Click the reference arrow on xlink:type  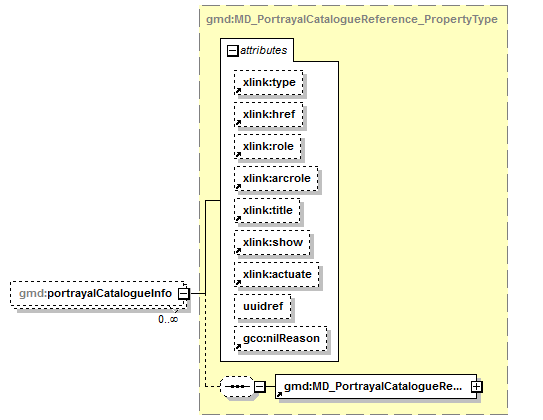(238, 91)
